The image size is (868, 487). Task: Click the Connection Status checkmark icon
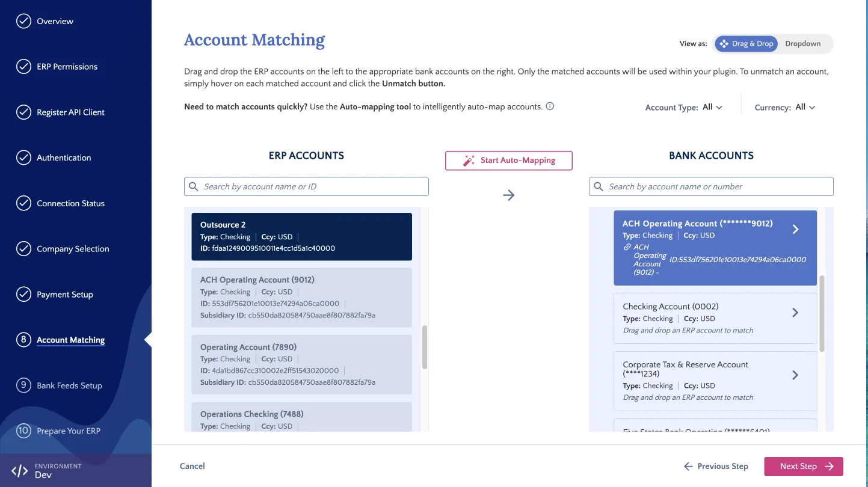coord(23,203)
